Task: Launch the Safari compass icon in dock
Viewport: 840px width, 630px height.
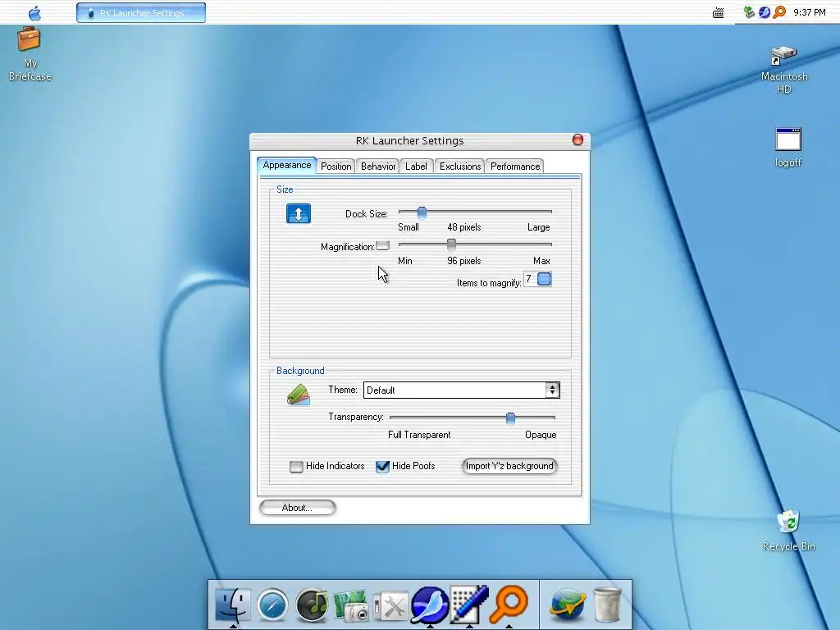Action: click(x=272, y=605)
